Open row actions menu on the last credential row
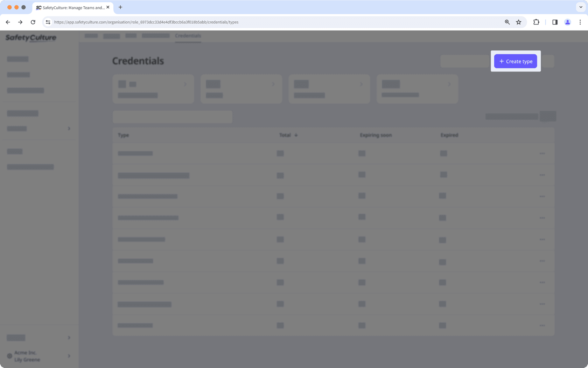The width and height of the screenshot is (588, 368). click(x=542, y=325)
